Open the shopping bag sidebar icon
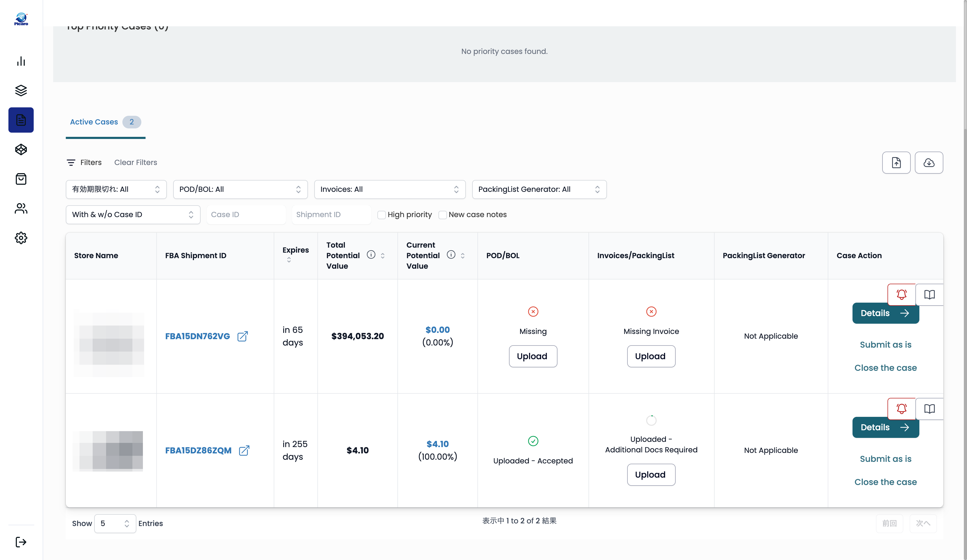 (21, 179)
